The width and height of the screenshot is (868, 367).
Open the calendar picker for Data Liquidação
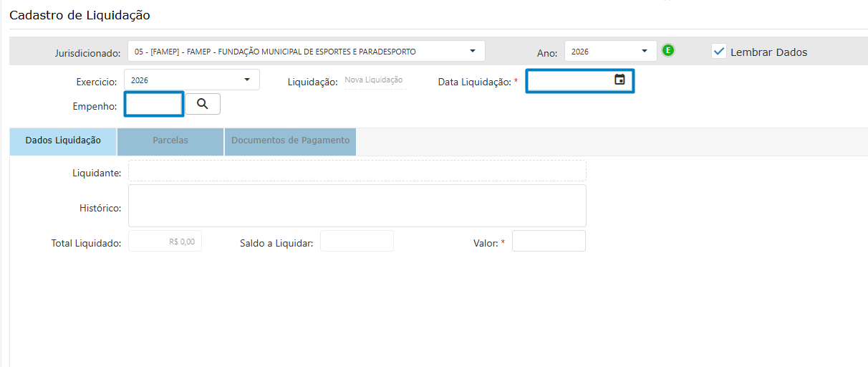(x=619, y=80)
